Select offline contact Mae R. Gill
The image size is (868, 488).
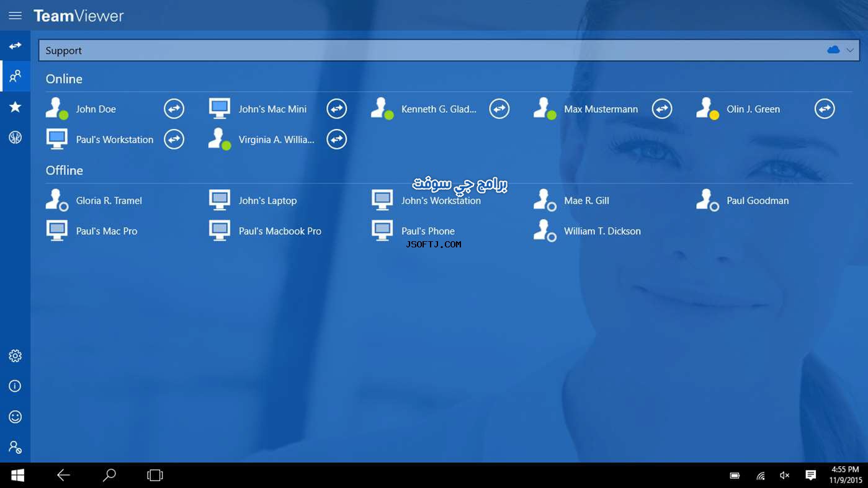586,201
